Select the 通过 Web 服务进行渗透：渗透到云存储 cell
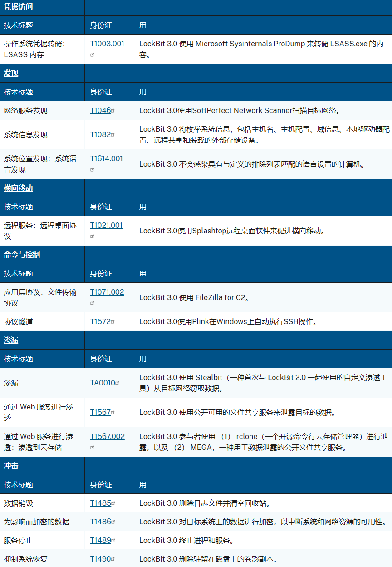Image resolution: width=392 pixels, height=567 pixels. [x=42, y=442]
